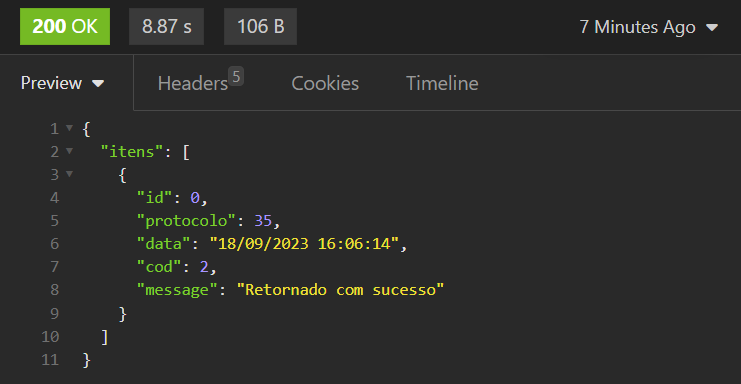
Task: Click the "cod" key on line 7
Action: [x=159, y=267]
